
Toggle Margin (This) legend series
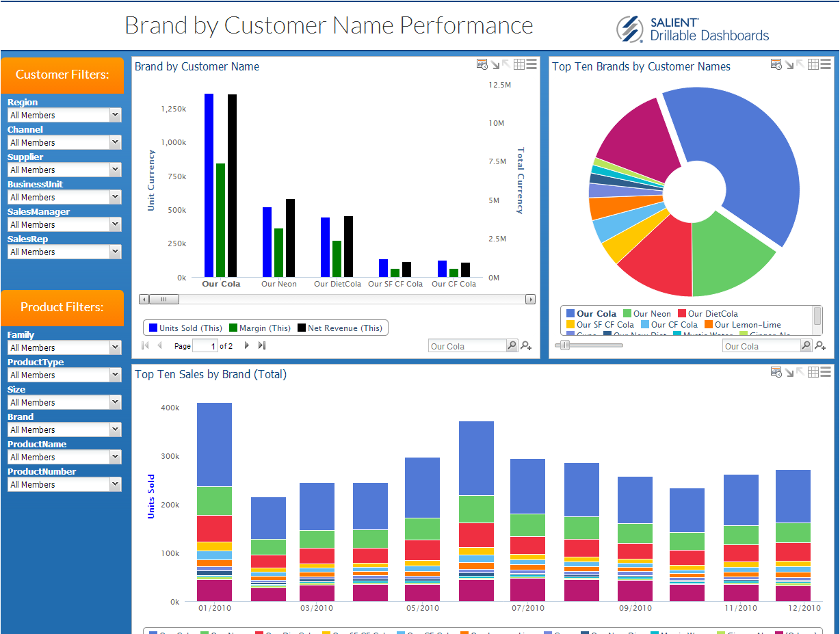tap(259, 328)
